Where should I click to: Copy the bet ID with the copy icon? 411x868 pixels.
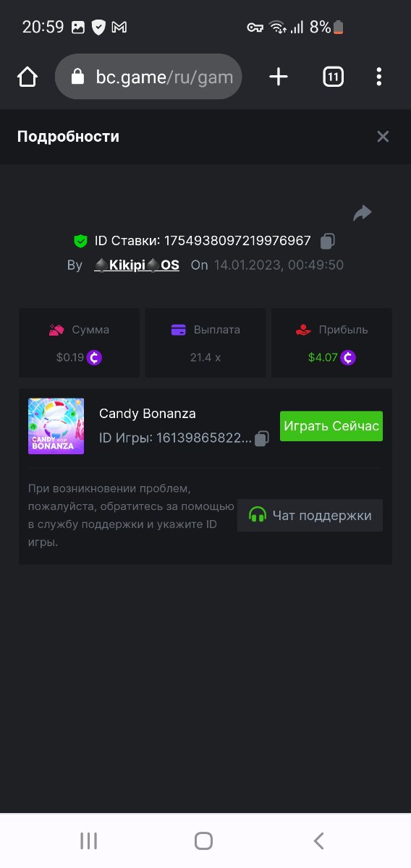click(328, 241)
